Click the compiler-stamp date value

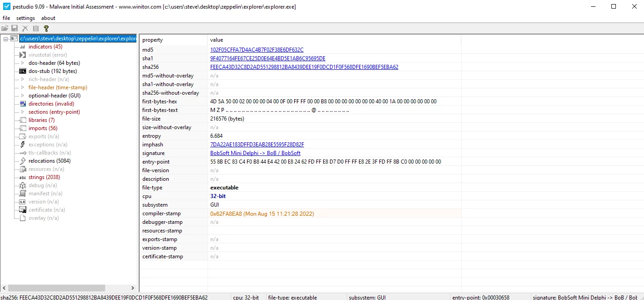click(262, 213)
